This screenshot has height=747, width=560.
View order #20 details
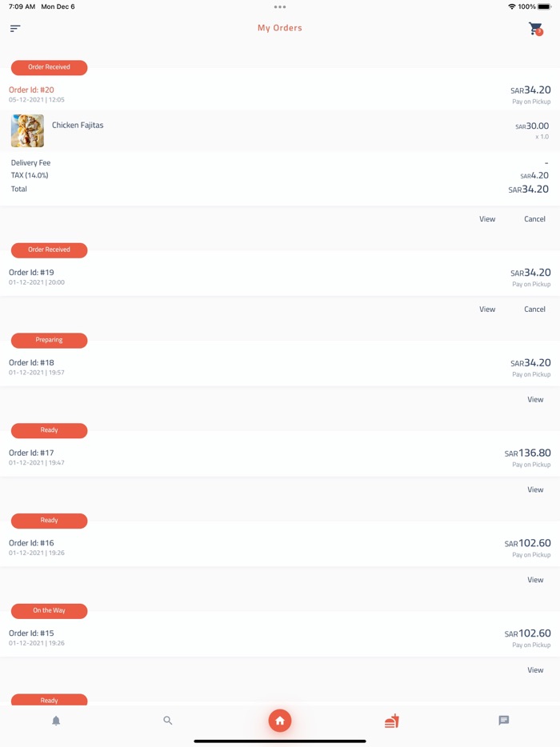487,219
